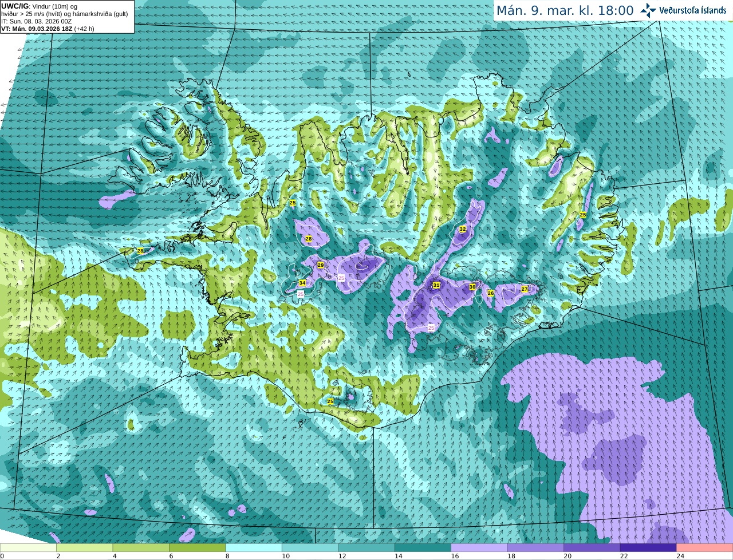Click the legend scale value 20
733x560 pixels.
(x=568, y=556)
